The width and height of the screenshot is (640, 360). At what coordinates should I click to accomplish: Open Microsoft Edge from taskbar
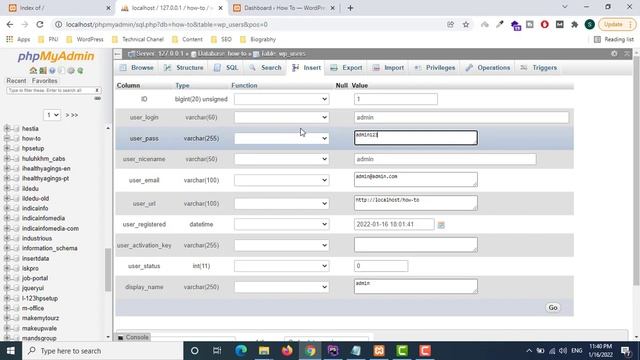tap(241, 351)
